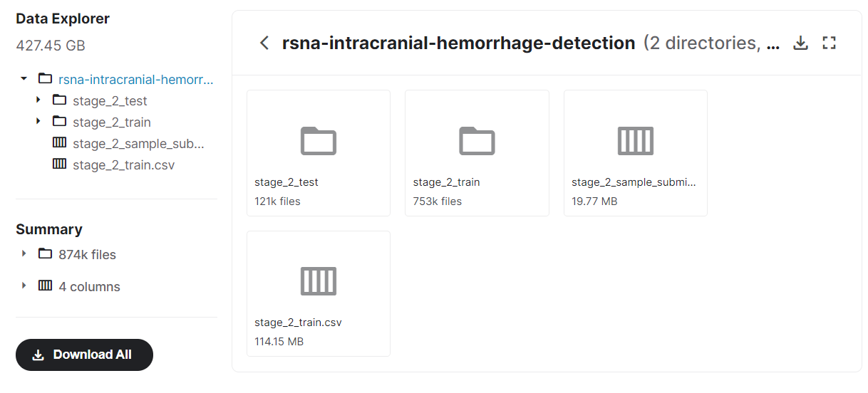Click the columns icon beside 4 columns

point(46,285)
